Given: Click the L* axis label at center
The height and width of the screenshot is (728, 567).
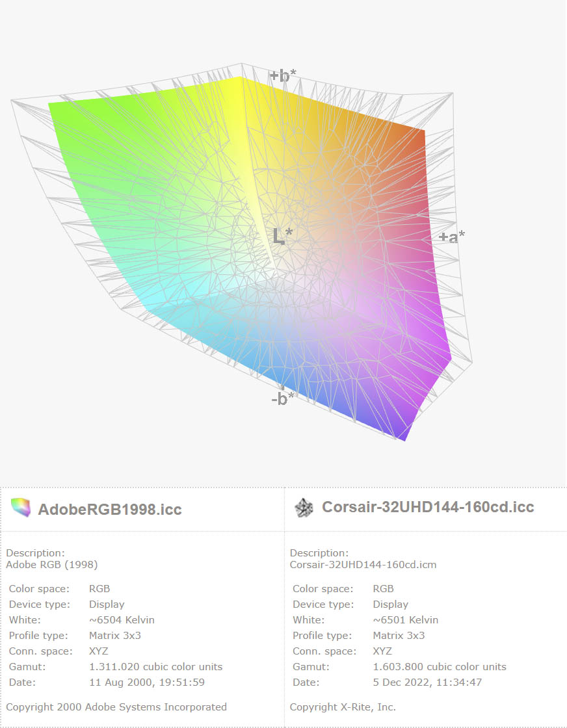Looking at the screenshot, I should pyautogui.click(x=282, y=237).
